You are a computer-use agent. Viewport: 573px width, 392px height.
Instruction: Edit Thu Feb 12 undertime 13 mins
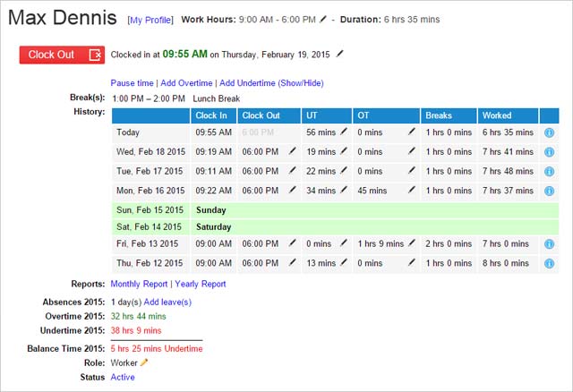344,262
